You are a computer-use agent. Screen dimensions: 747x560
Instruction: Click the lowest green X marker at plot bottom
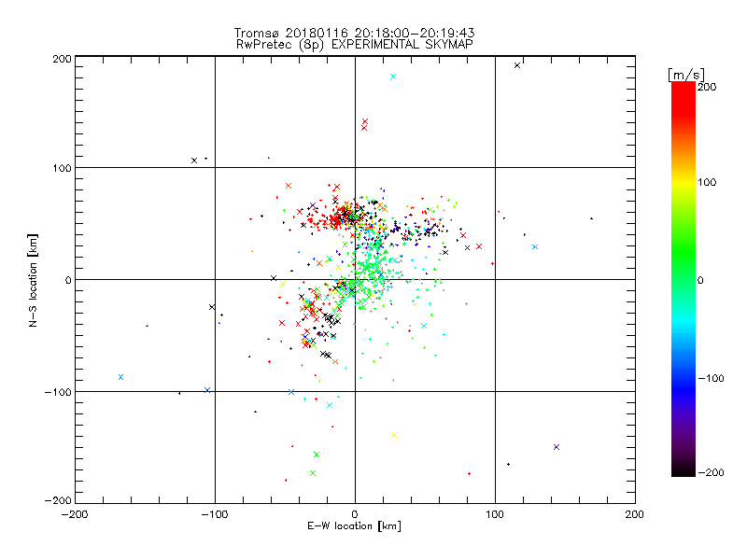(x=313, y=473)
